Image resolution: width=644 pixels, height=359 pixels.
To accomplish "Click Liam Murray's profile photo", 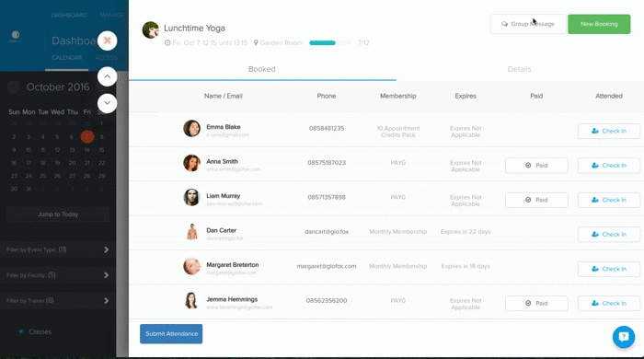I will (191, 198).
